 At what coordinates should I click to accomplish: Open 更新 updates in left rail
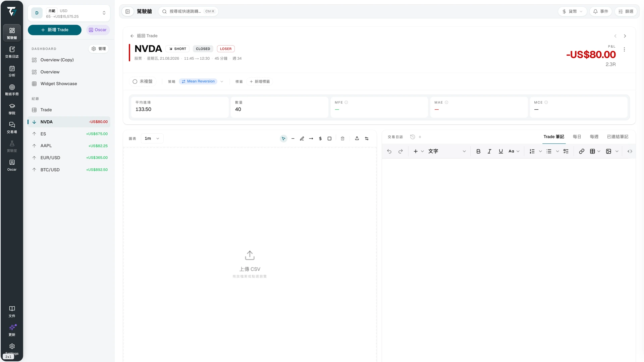coord(12,330)
